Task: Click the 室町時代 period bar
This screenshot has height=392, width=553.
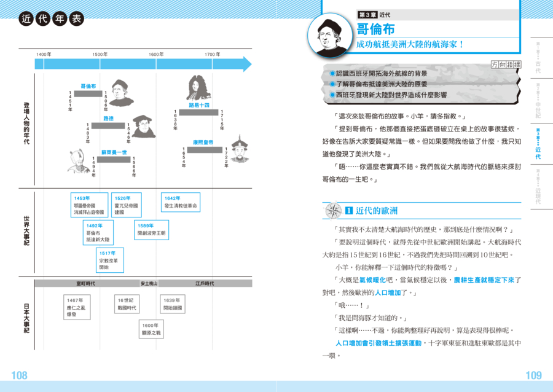Action: (x=87, y=283)
